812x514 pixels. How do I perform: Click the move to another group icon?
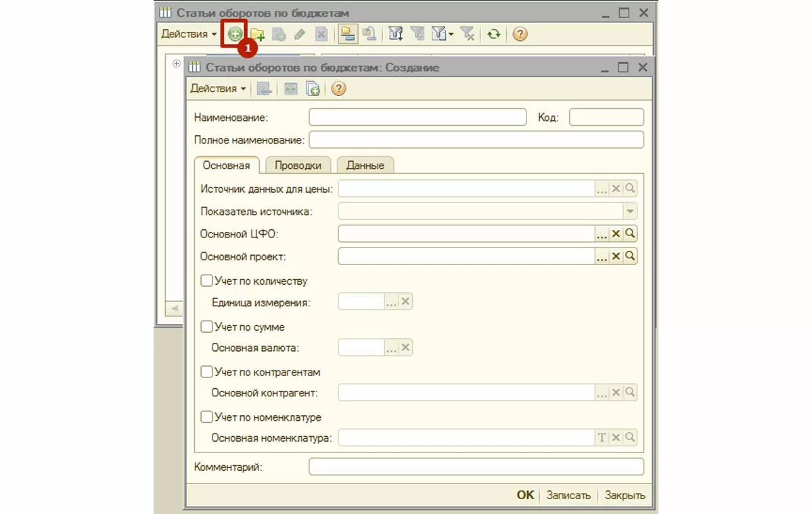368,34
